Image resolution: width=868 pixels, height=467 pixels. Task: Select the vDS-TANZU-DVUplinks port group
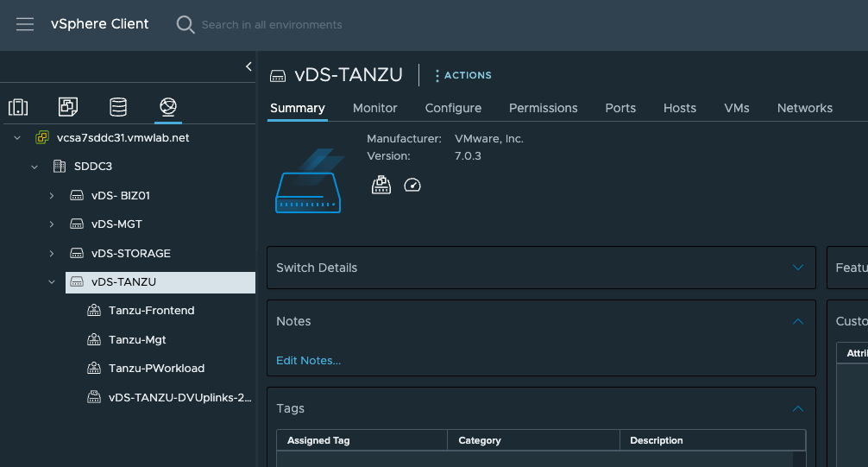coord(180,397)
